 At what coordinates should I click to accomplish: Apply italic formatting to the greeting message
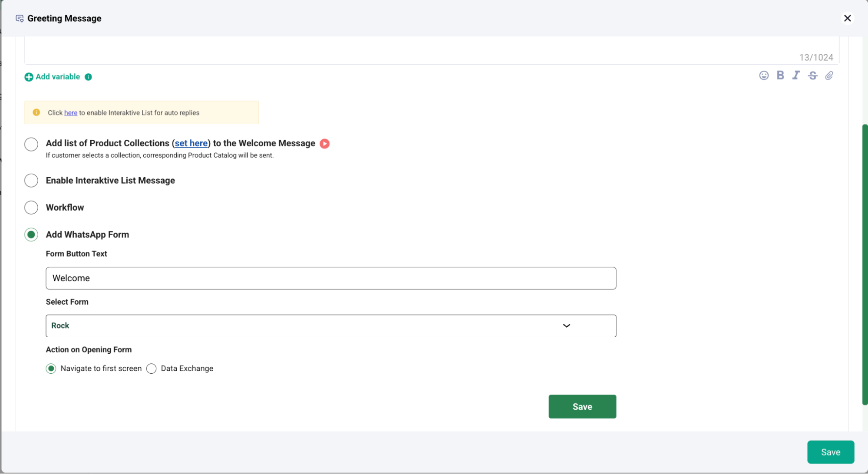point(796,75)
